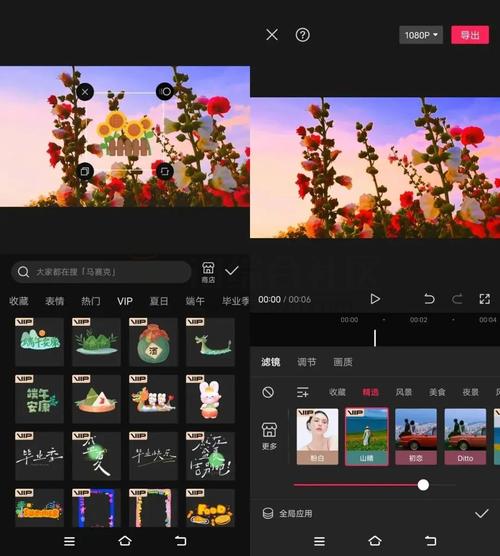The image size is (500, 556).
Task: Switch to the 滤镜 filter tab
Action: coord(271,362)
